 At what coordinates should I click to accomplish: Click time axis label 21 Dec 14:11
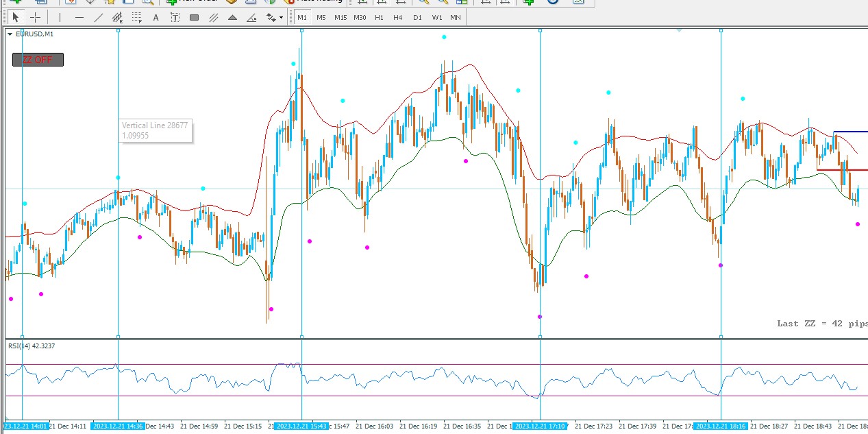pyautogui.click(x=68, y=426)
